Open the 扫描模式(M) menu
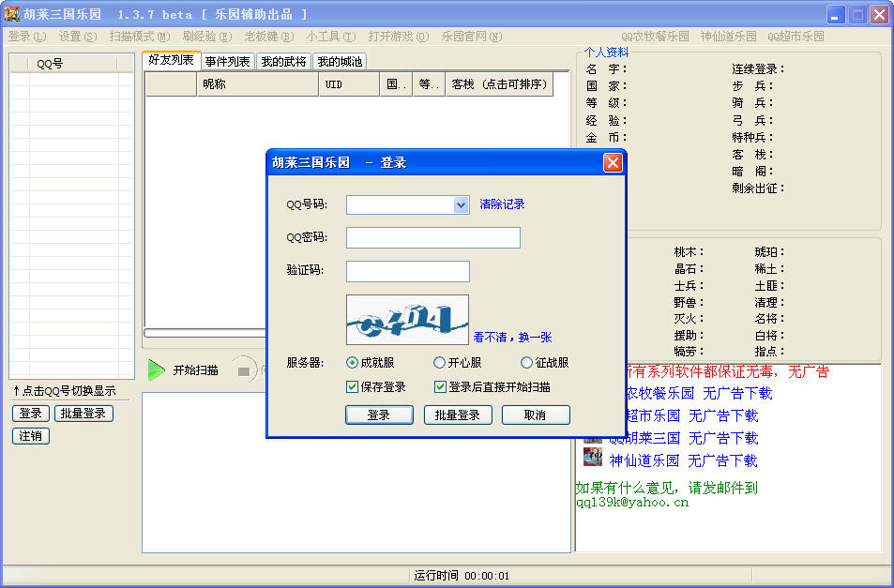Screen dimensions: 894x588 point(140,37)
